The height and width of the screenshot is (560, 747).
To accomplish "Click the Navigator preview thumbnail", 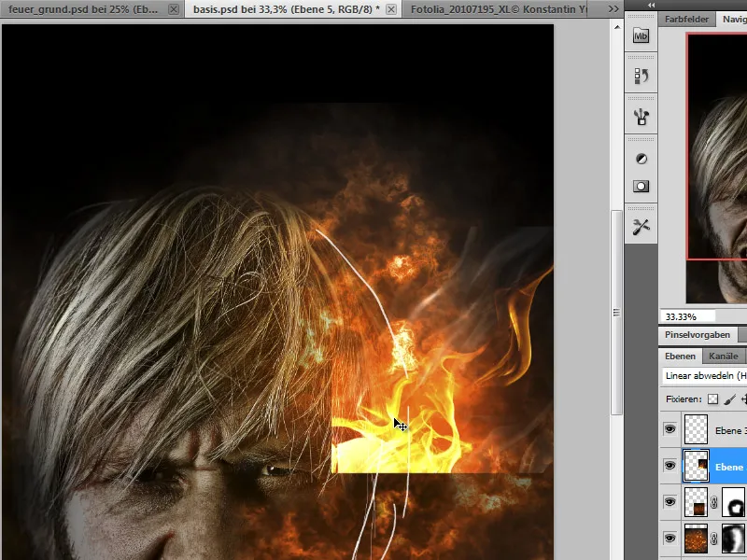I will click(x=716, y=168).
